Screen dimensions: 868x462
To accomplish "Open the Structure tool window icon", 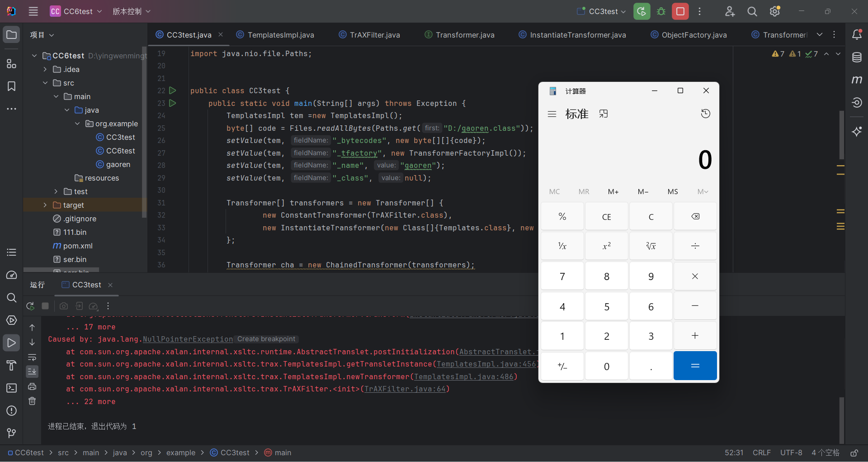I will 12,64.
